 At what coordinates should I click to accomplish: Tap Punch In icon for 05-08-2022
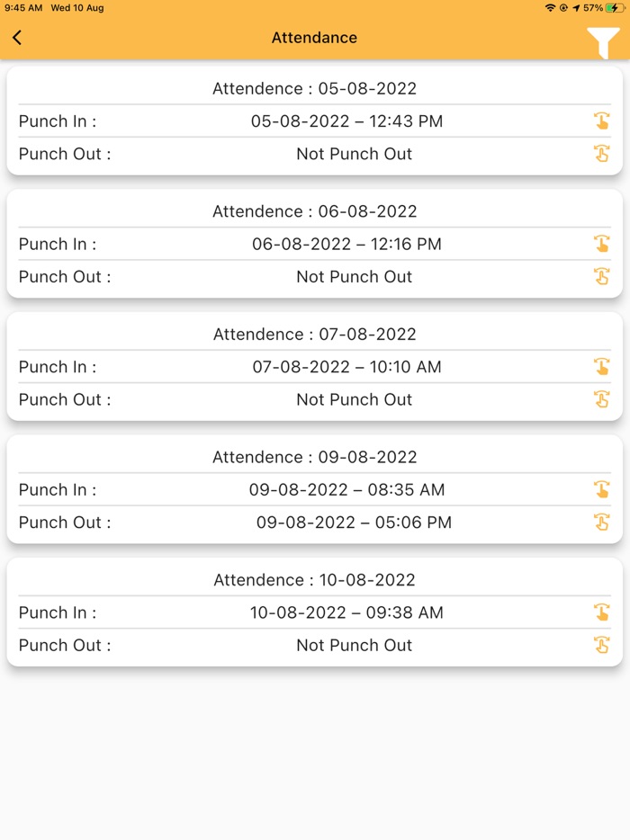pos(601,121)
